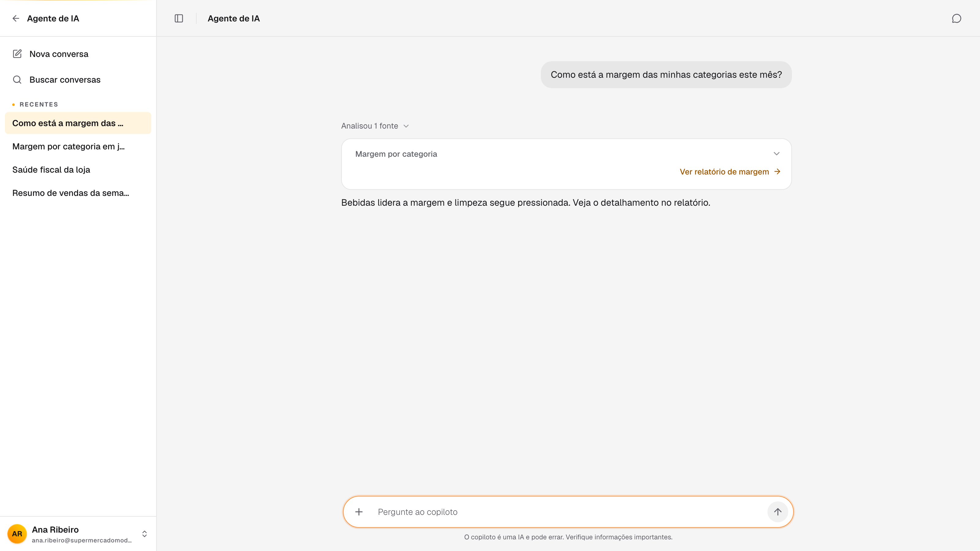Click the RECENTES section label
This screenshot has height=551, width=980.
point(39,104)
